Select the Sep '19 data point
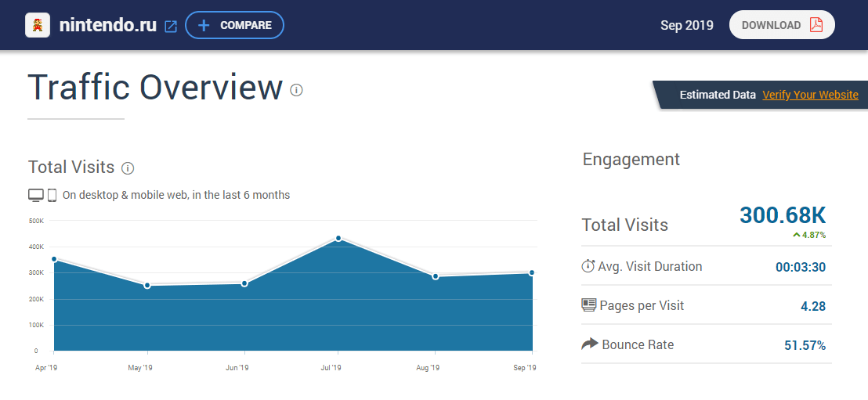Screen dimensions: 868x400 point(532,272)
